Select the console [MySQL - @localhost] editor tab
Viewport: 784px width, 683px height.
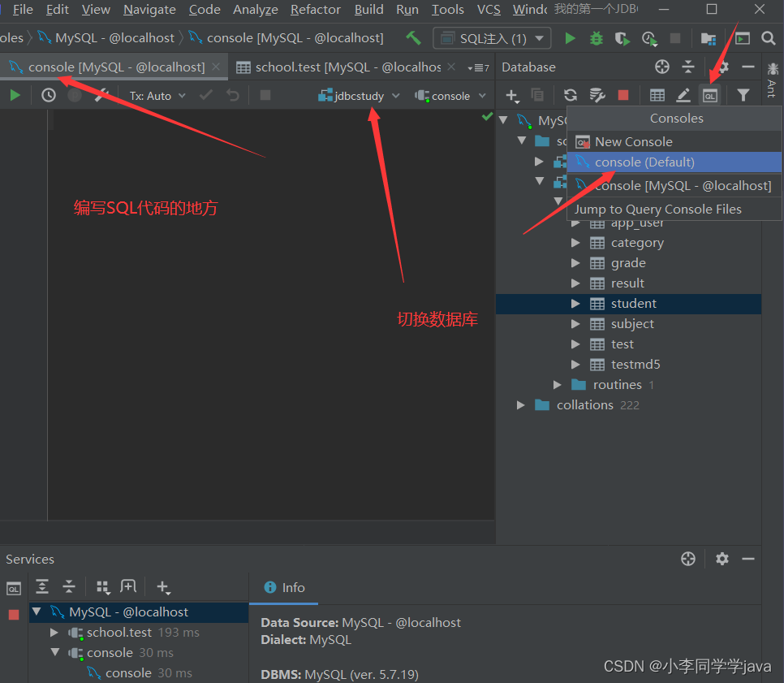coord(114,67)
